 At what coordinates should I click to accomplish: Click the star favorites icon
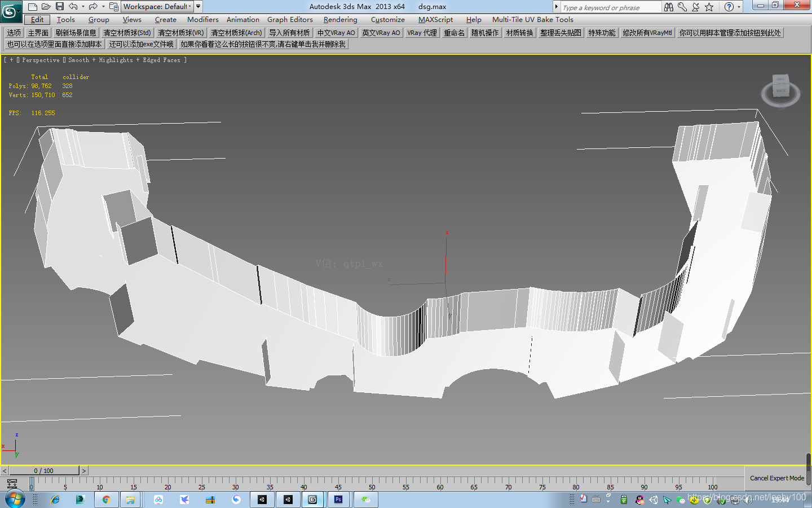point(709,7)
